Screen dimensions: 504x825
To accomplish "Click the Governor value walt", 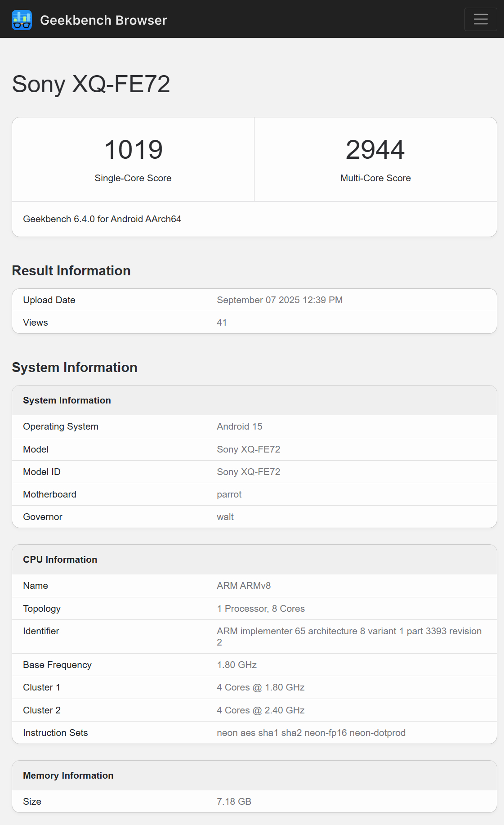I will (225, 517).
